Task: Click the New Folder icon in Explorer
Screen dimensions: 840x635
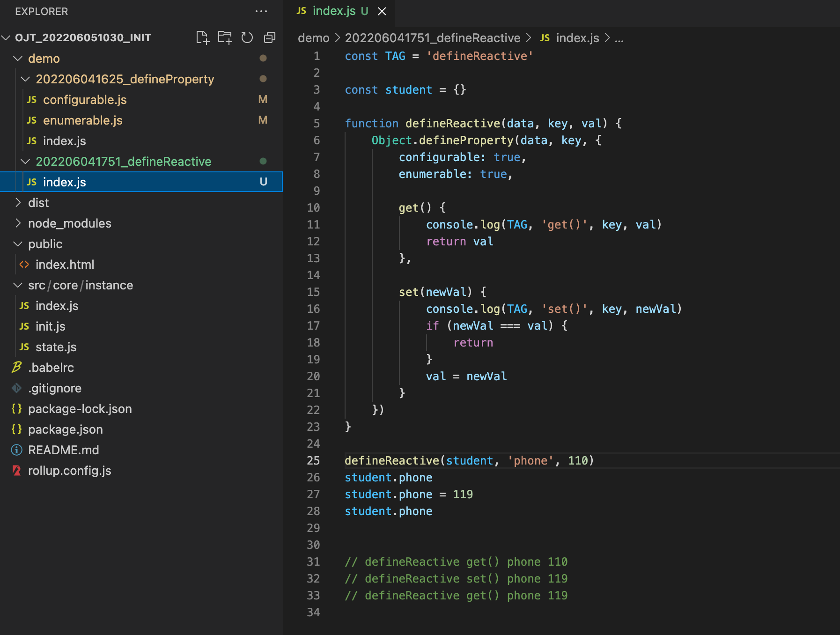Action: click(x=225, y=37)
